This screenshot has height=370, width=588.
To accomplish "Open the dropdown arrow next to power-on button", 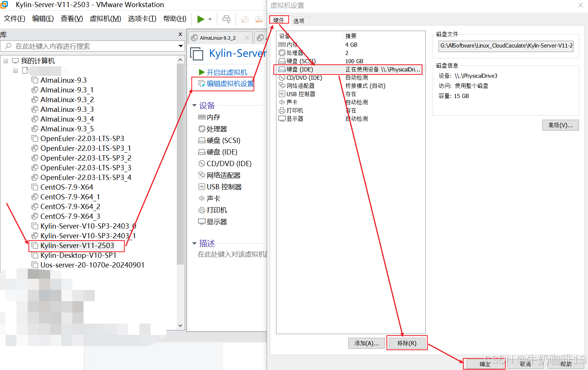I will coord(210,19).
